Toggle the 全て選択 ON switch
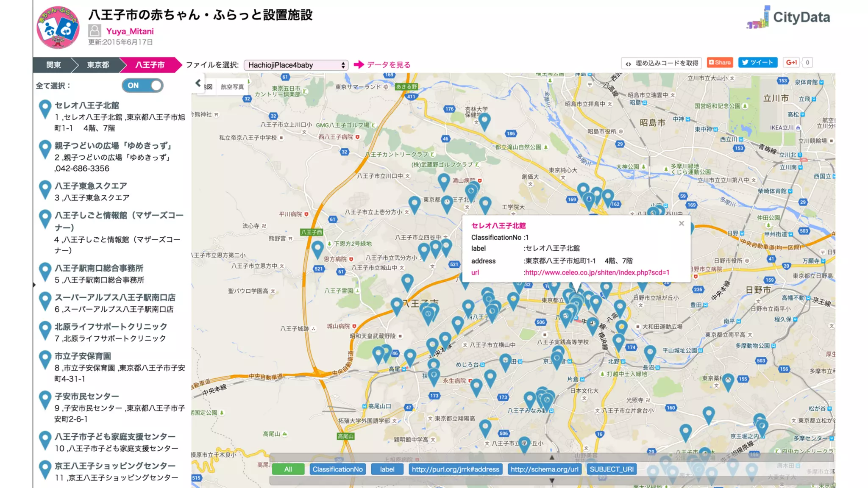 (142, 86)
